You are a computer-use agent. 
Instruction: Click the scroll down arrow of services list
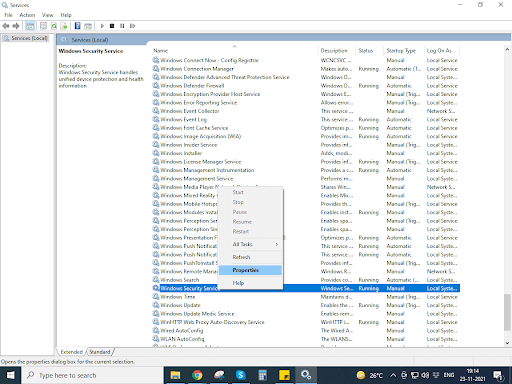point(507,343)
